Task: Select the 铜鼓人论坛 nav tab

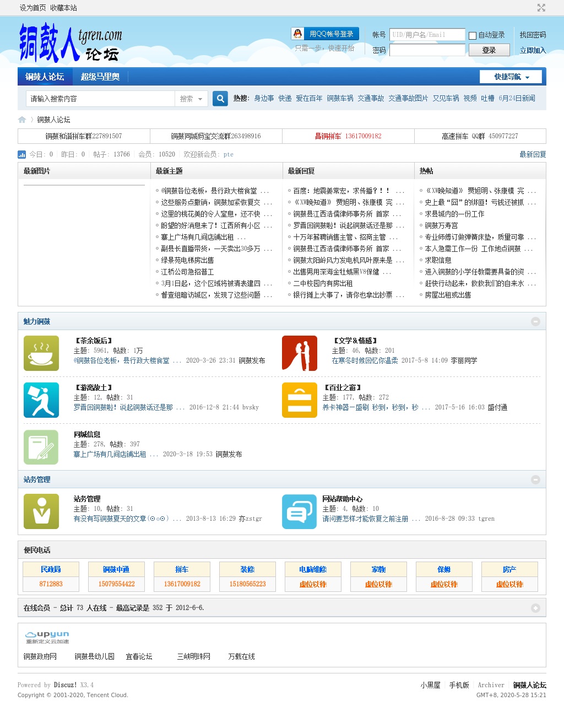Action: [45, 77]
